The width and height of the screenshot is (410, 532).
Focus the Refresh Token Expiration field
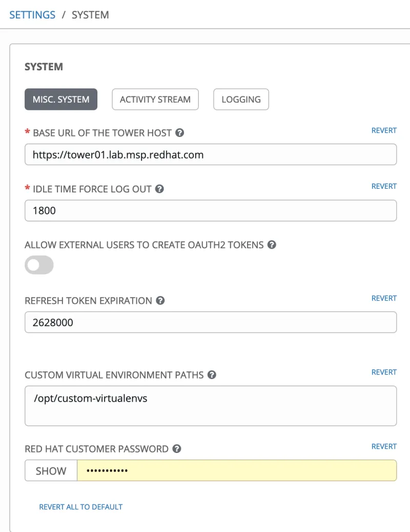tap(211, 323)
